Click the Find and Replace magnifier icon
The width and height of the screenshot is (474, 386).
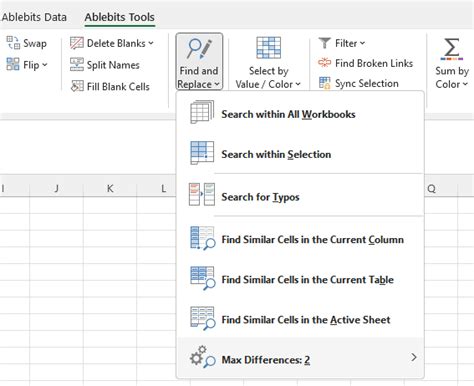tap(199, 49)
